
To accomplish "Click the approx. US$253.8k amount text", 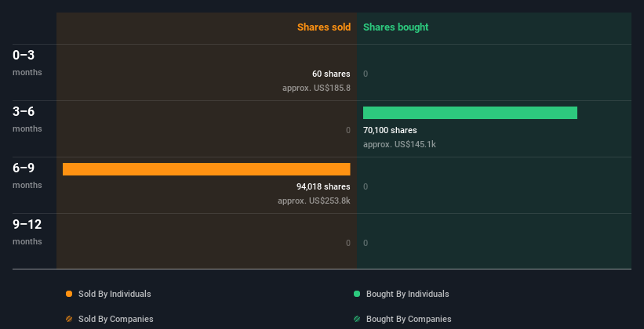I will (314, 201).
